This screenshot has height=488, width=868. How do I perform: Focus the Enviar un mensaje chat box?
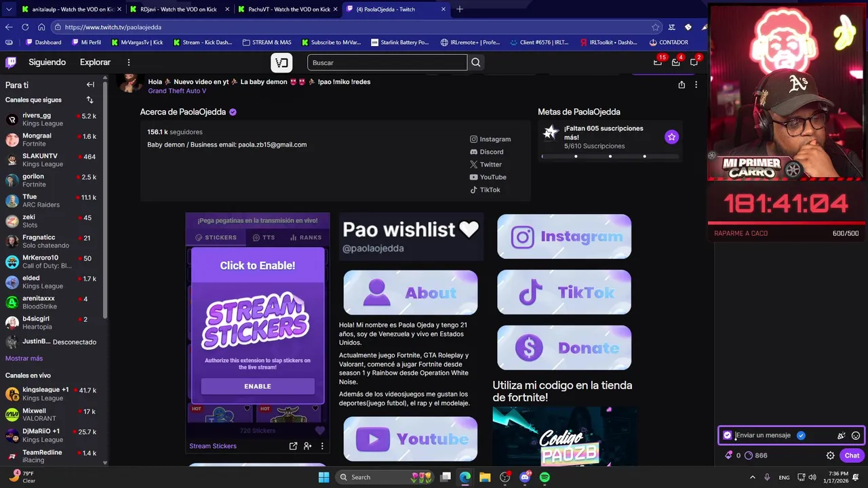[791, 436]
